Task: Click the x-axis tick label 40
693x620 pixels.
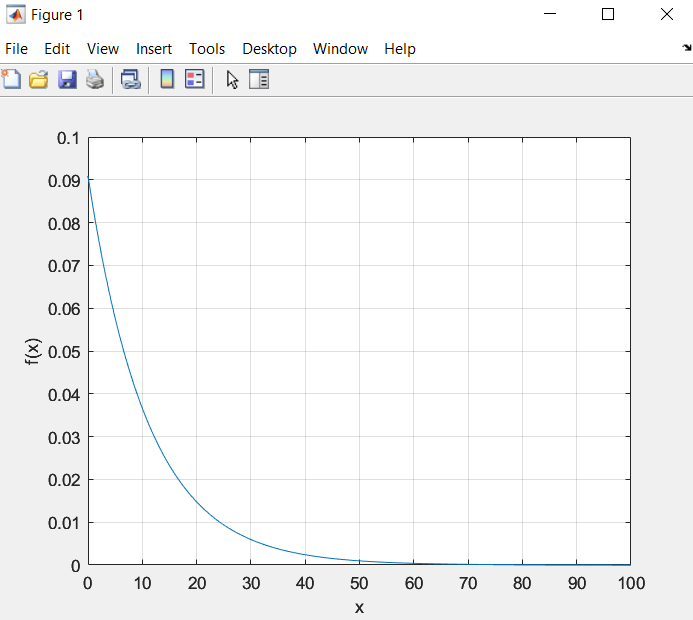Action: click(x=305, y=583)
